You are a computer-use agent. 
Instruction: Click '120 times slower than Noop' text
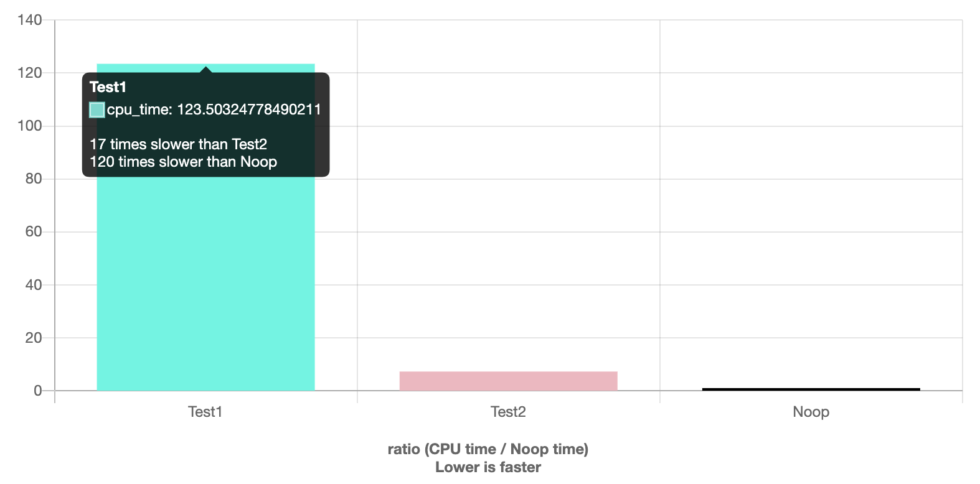[x=183, y=162]
